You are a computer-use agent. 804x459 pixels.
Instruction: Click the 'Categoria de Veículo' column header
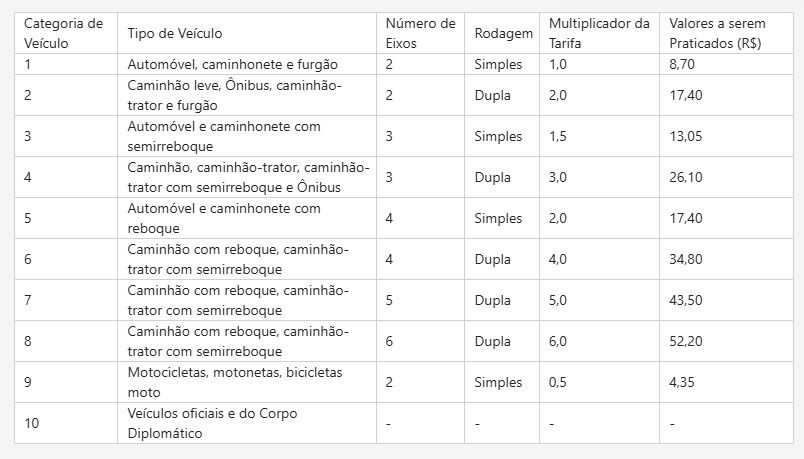(x=64, y=33)
